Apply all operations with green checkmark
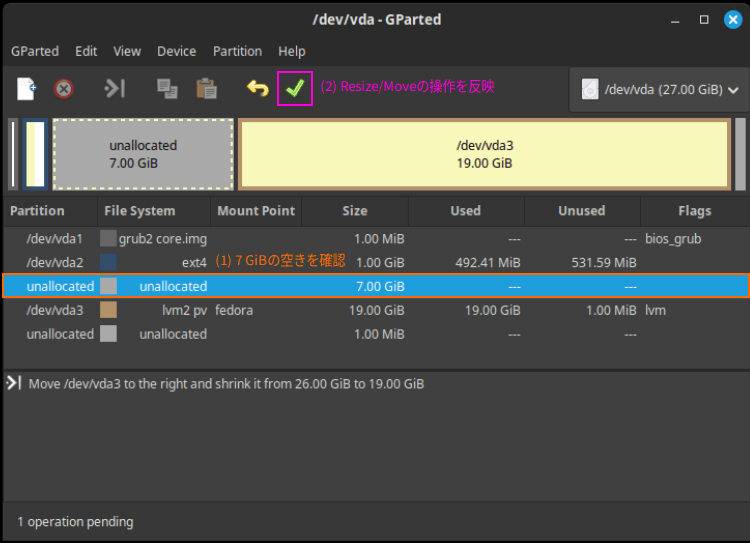This screenshot has width=750, height=543. pyautogui.click(x=295, y=89)
